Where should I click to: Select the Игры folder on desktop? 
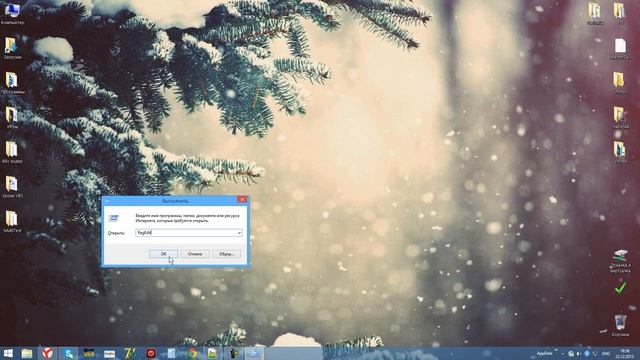(12, 118)
